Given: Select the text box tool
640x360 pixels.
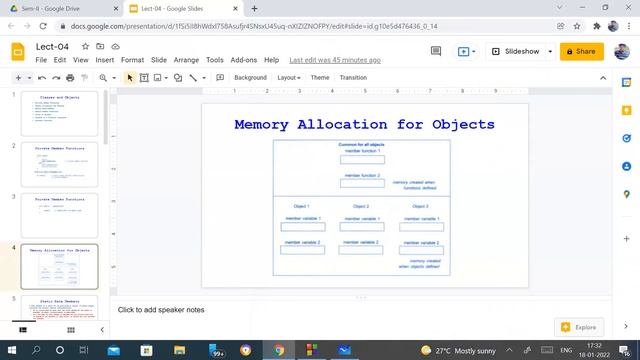Looking at the screenshot, I should pos(144,78).
